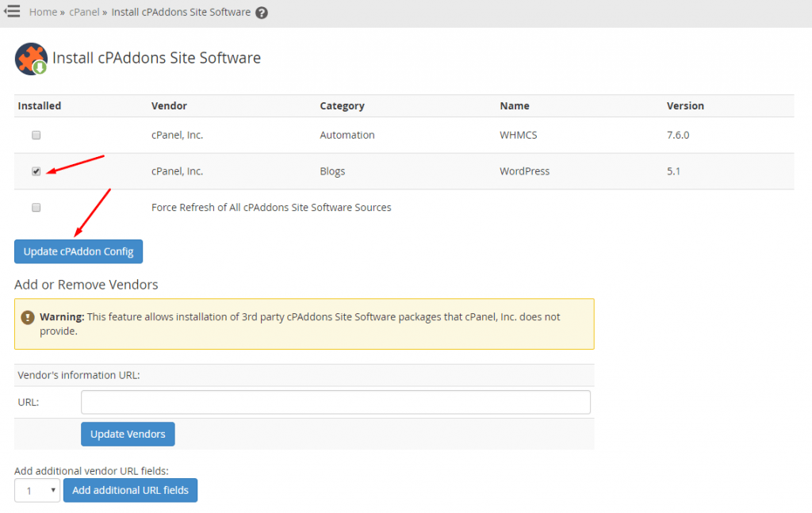
Task: Check the WHMCS installed checkbox
Action: 36,135
